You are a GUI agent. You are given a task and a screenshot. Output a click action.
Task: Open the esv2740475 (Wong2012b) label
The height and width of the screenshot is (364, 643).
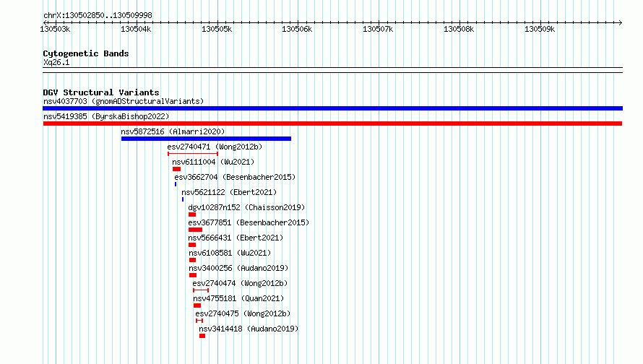(x=243, y=313)
